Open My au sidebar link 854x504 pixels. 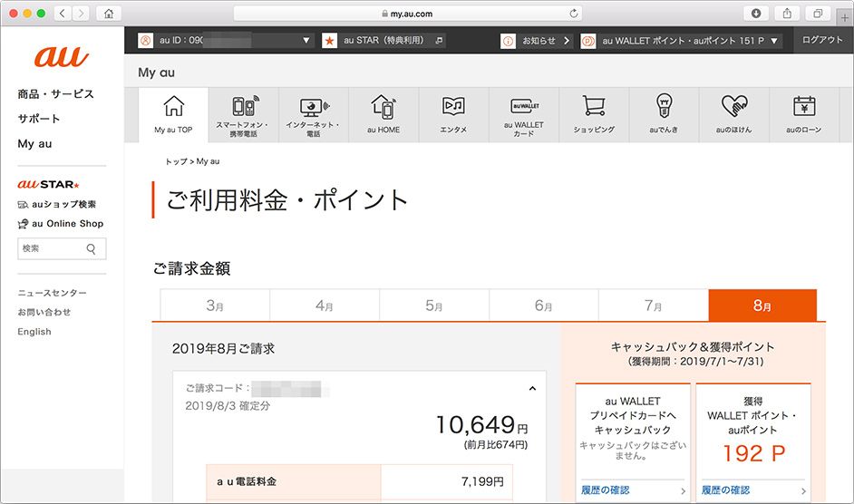tap(34, 144)
